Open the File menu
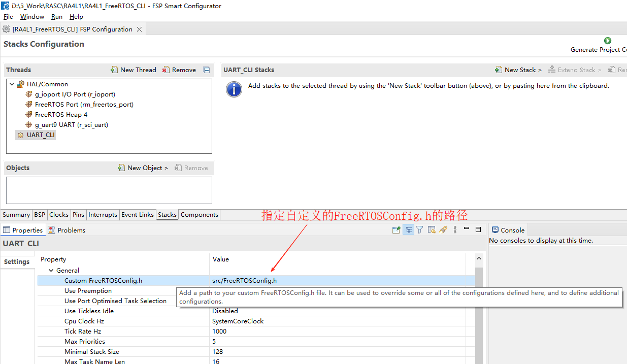This screenshot has height=364, width=627. pyautogui.click(x=8, y=17)
